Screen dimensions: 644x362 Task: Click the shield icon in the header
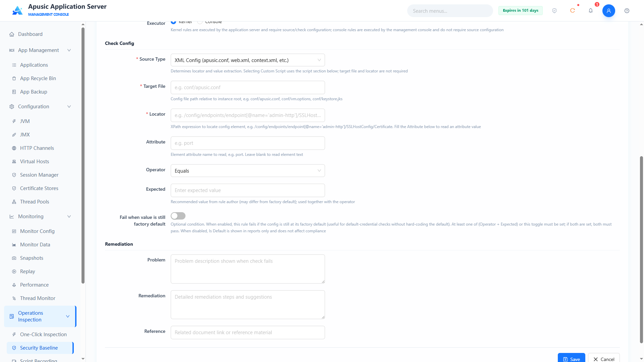point(554,11)
